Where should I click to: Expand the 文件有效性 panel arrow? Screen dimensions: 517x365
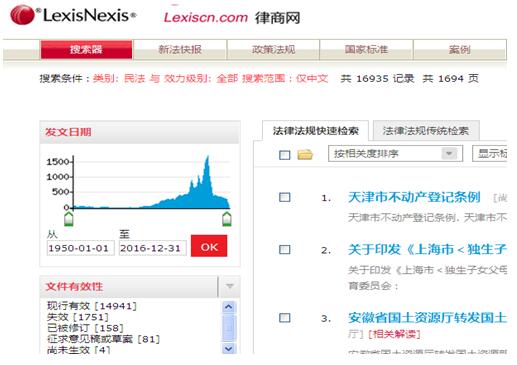pyautogui.click(x=229, y=286)
